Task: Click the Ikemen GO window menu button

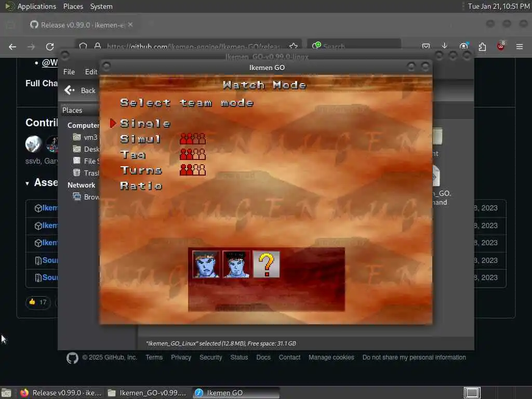Action: [106, 66]
